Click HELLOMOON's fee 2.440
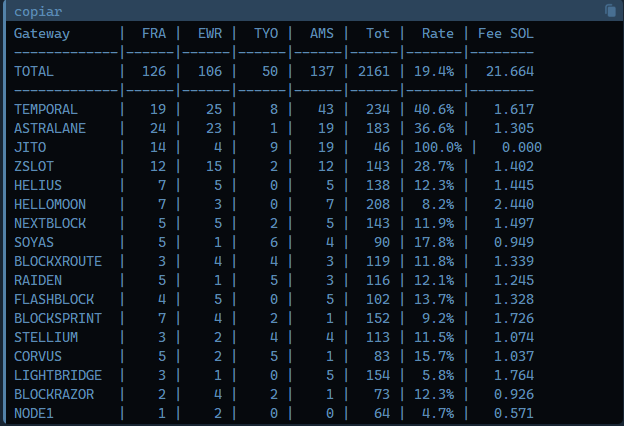 click(514, 205)
